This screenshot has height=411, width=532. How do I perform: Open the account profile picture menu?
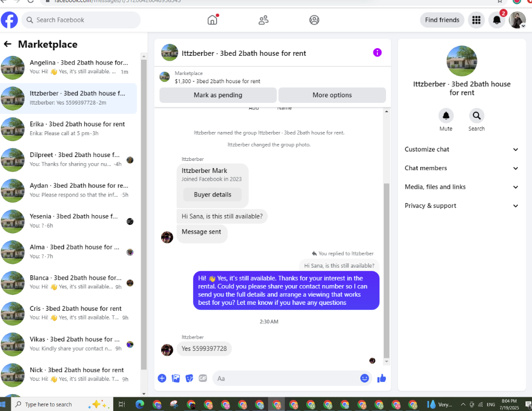tap(517, 20)
